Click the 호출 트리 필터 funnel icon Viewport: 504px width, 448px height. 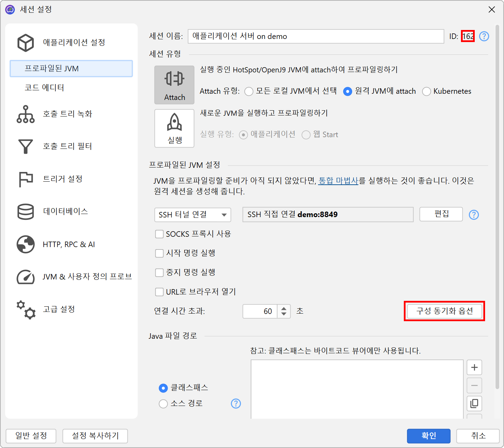26,146
